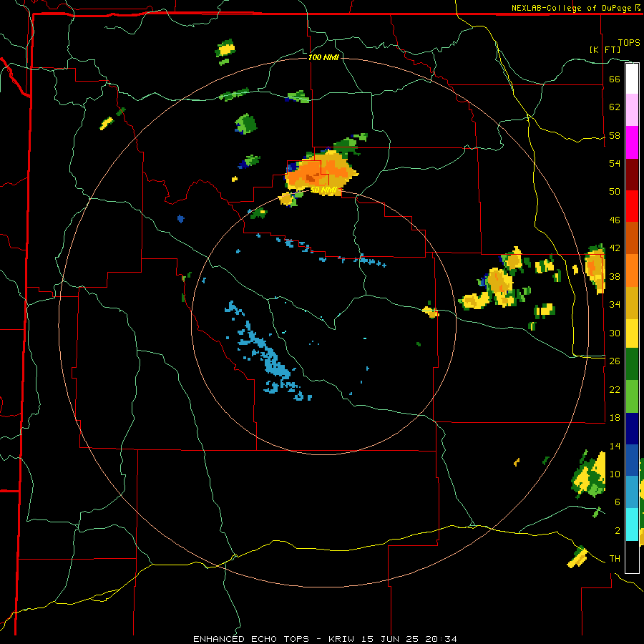The height and width of the screenshot is (644, 644).
Task: Click the '[K FT]' units label
Action: [x=605, y=49]
